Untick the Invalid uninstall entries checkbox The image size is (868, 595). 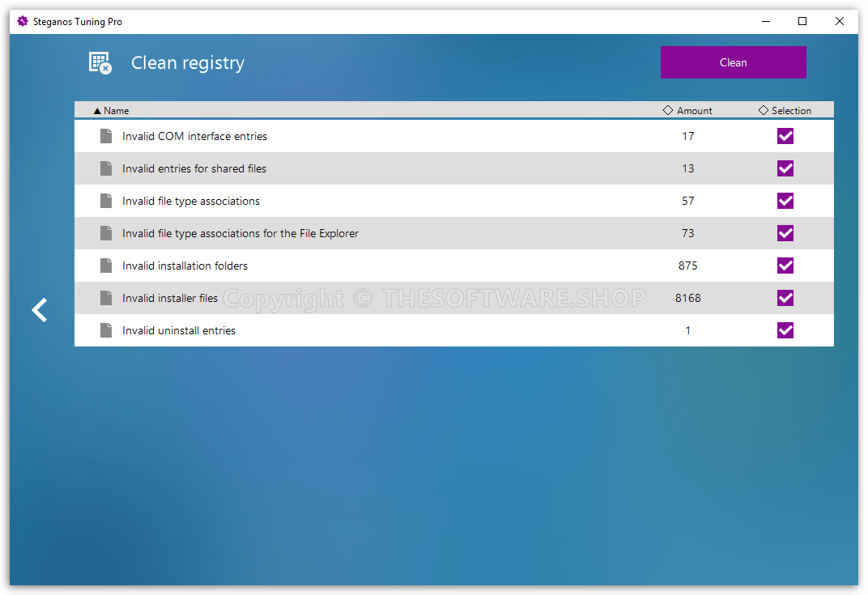785,330
